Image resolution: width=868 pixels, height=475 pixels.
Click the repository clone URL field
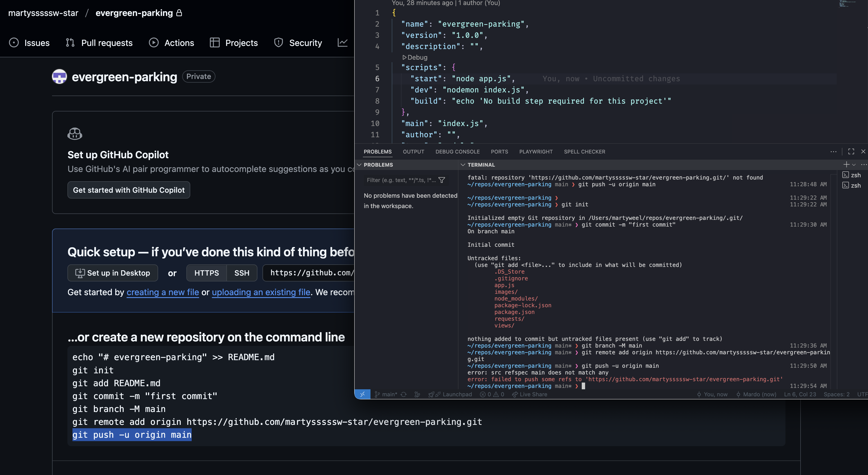pos(308,273)
